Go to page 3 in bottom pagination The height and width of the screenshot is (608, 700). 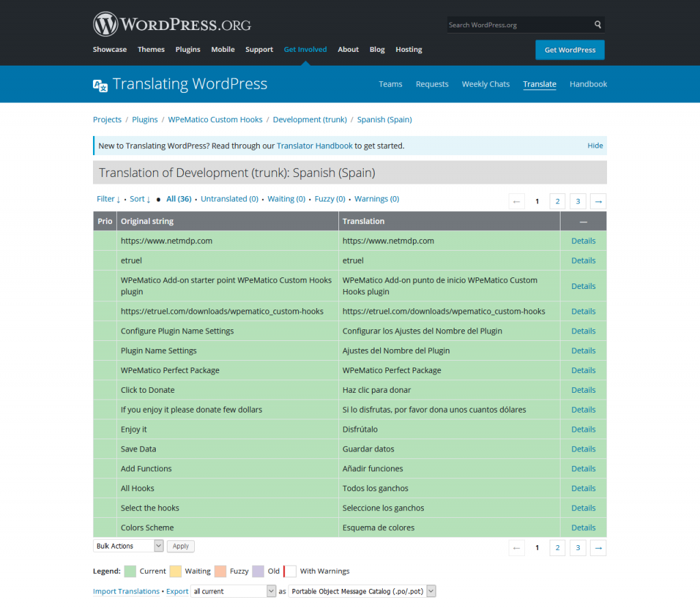[x=578, y=548]
